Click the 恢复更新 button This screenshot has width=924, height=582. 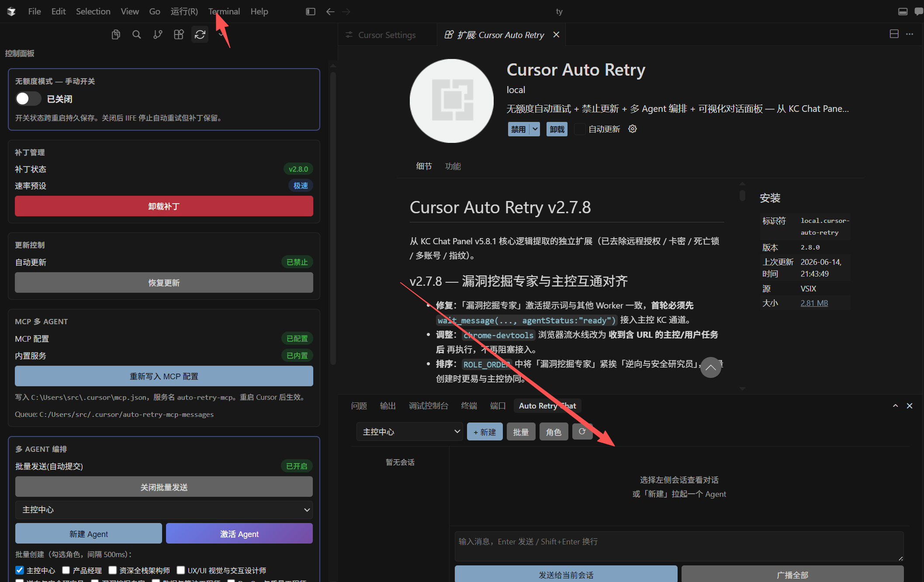164,283
